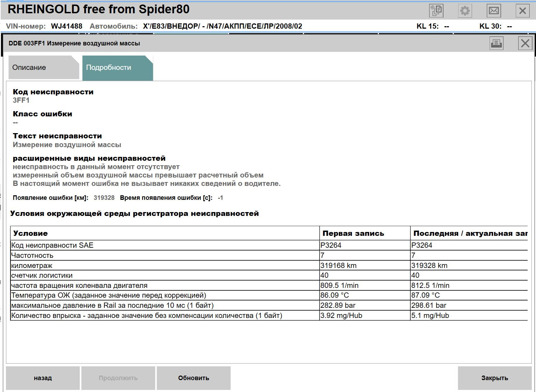The image size is (536, 392).
Task: Click the Класс ошибки heading
Action: (43, 114)
